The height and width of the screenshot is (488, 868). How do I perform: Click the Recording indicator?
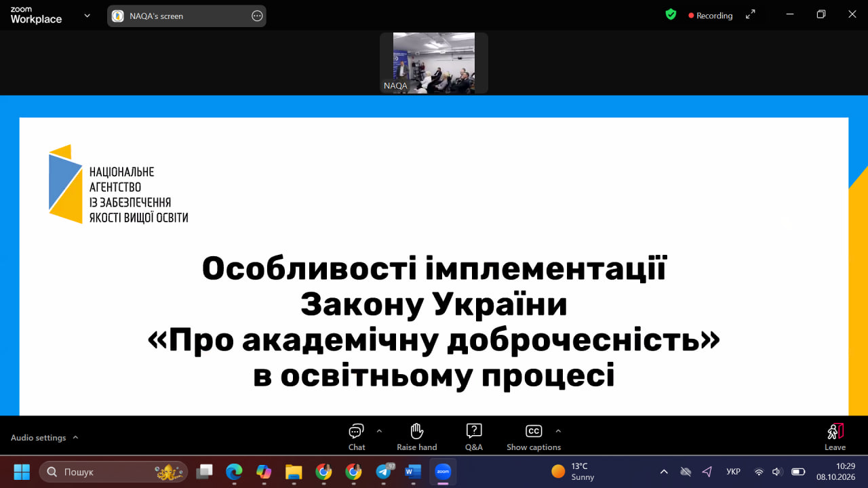tap(711, 16)
